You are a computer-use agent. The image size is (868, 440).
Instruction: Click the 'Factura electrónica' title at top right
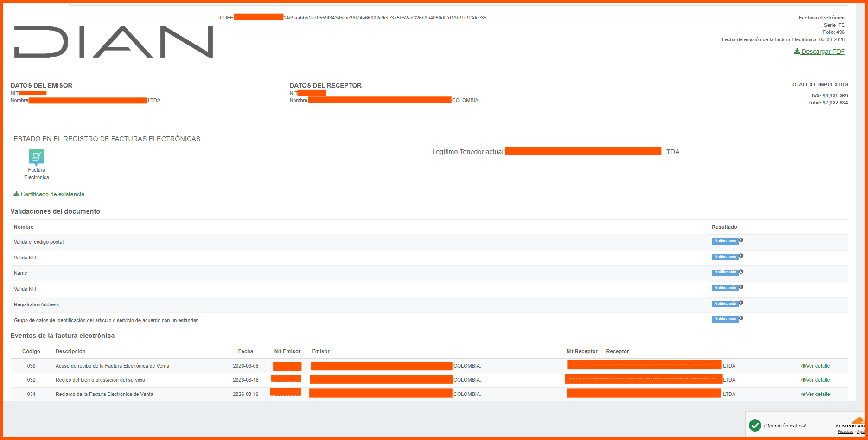coord(822,18)
